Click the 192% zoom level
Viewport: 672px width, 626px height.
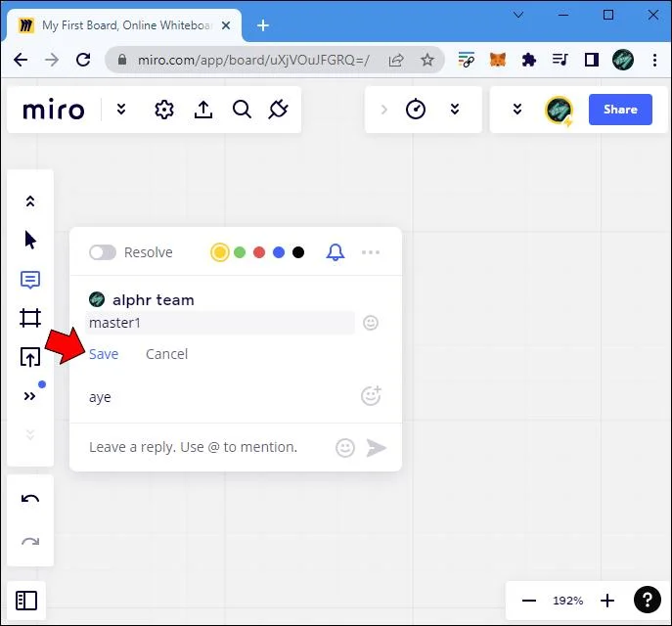pos(568,601)
